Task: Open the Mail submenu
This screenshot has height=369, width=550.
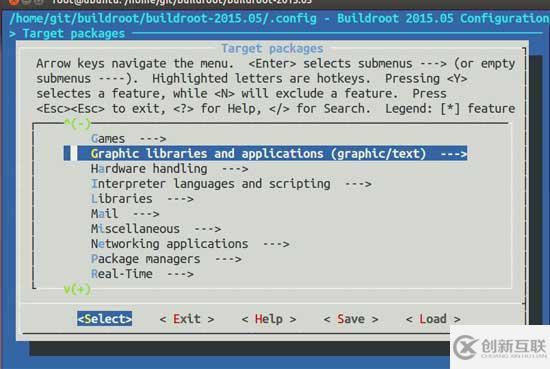Action: click(125, 214)
